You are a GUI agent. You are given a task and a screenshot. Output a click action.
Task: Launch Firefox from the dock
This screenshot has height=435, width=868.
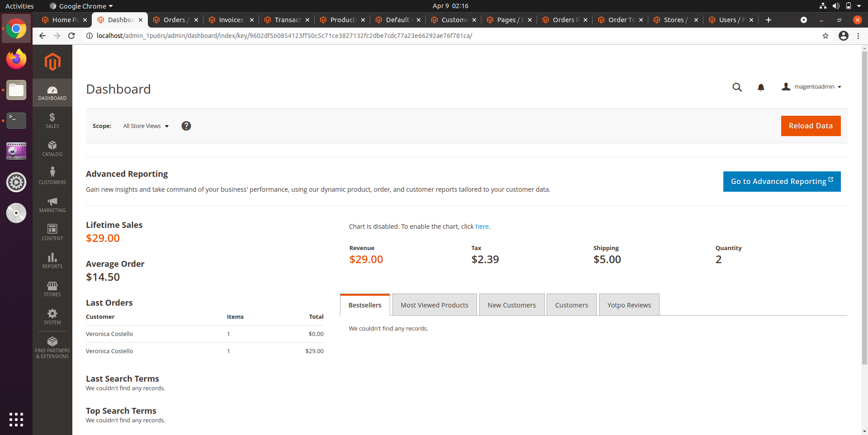click(x=16, y=59)
